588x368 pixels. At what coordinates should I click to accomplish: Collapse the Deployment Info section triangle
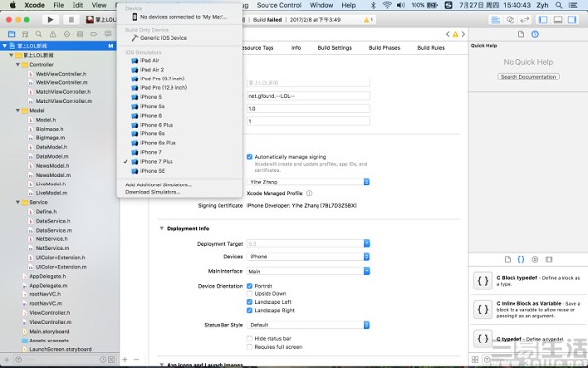click(162, 229)
